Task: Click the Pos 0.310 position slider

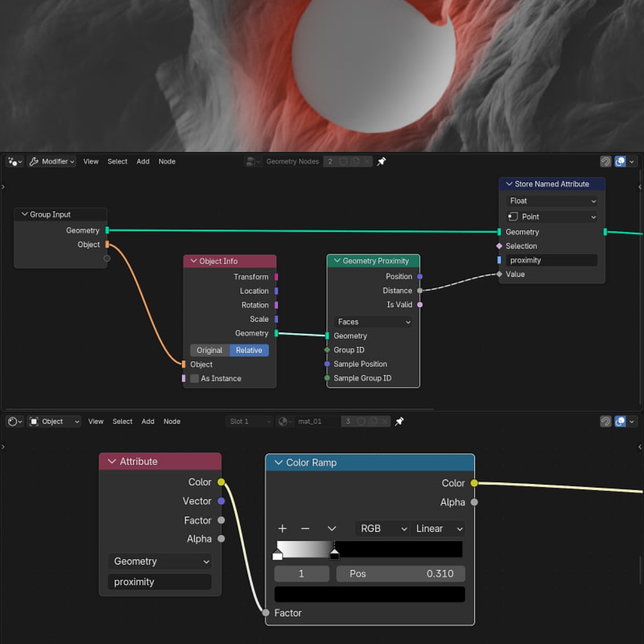Action: point(400,574)
